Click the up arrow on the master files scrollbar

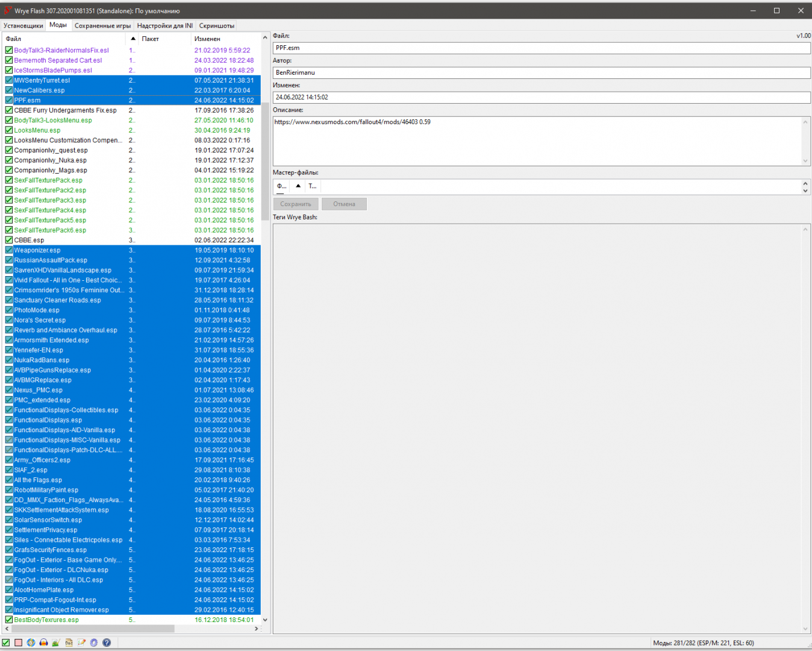click(x=805, y=183)
